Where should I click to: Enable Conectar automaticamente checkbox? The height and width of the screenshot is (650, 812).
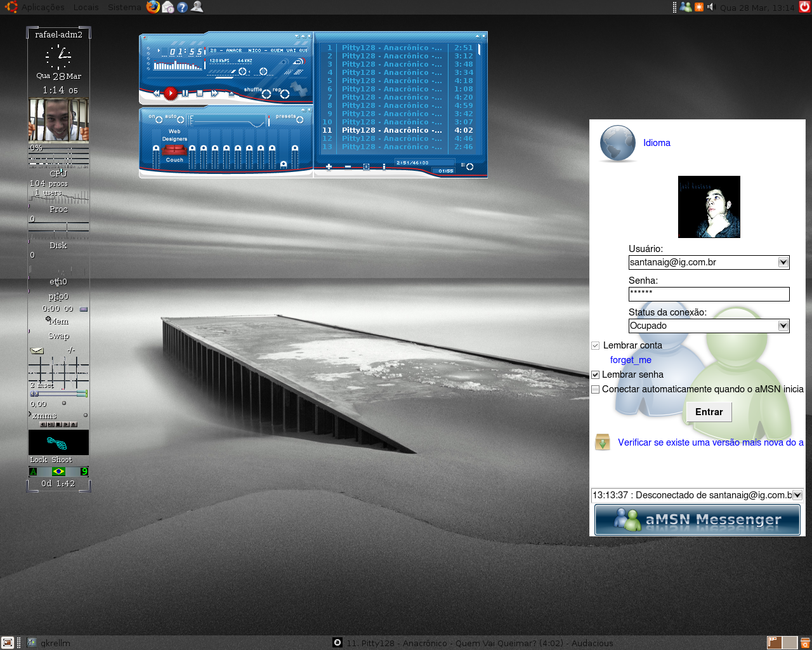pyautogui.click(x=595, y=389)
